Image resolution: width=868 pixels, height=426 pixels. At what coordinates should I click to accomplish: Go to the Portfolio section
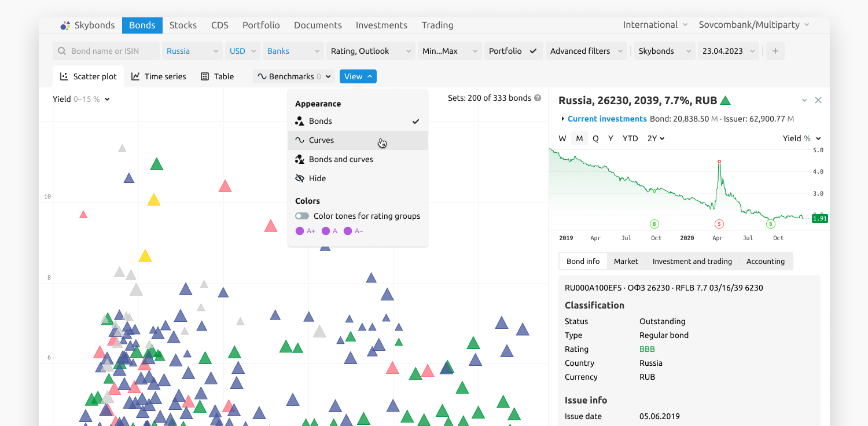point(261,25)
